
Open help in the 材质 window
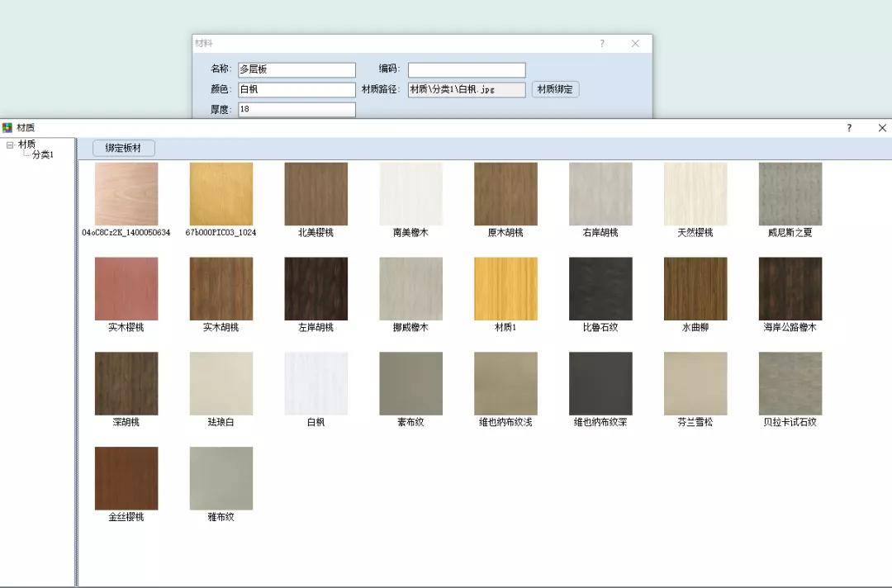849,128
